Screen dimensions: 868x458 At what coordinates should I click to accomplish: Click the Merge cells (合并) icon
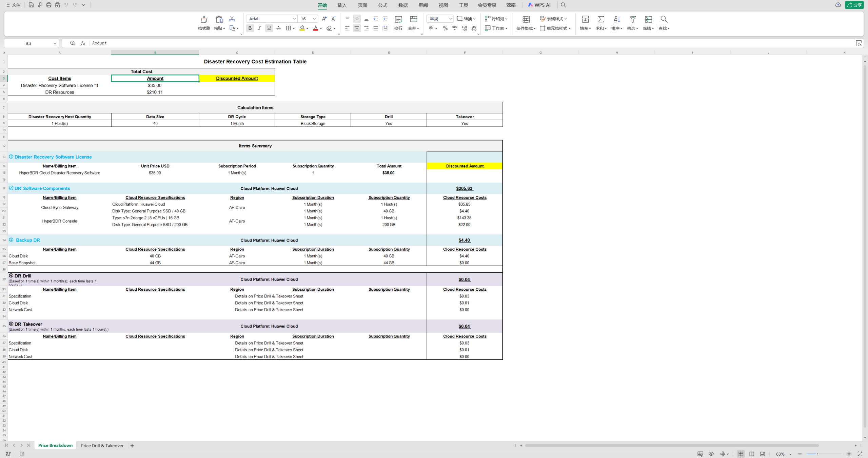[413, 19]
